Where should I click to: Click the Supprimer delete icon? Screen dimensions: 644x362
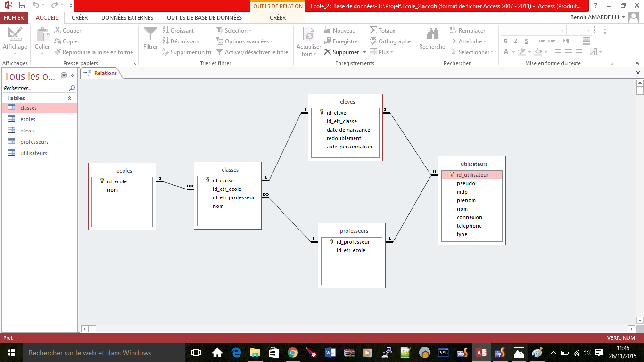click(x=328, y=52)
